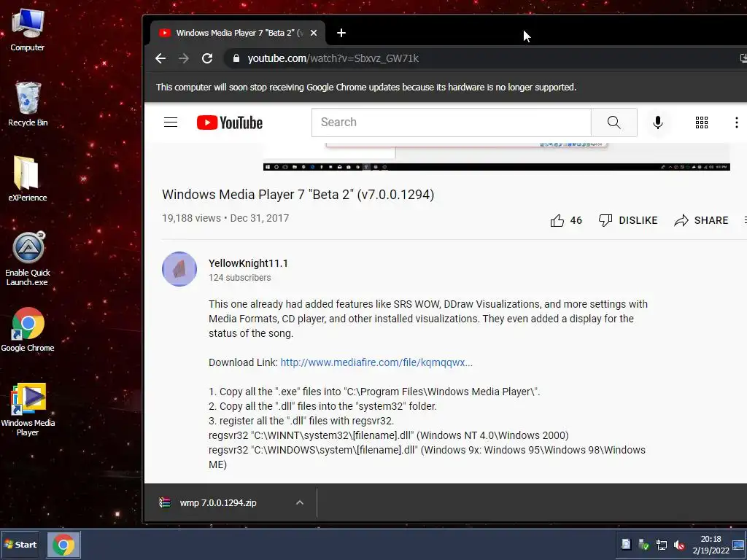Click Chrome in the taskbar
747x560 pixels.
tap(63, 545)
